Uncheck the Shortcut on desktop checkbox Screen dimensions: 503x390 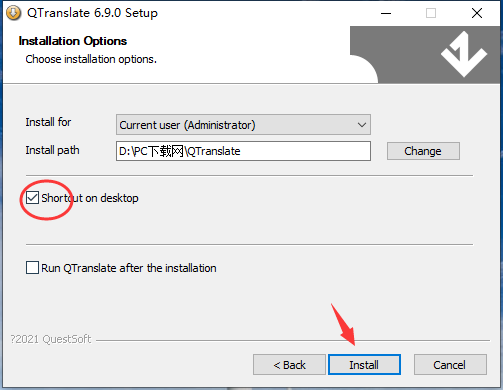[x=32, y=198]
